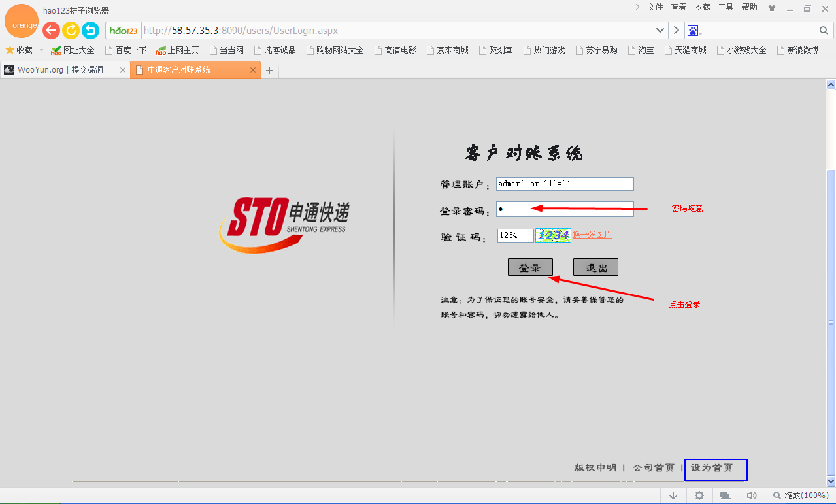Open the 缩放(100%) zoom control
The height and width of the screenshot is (504, 836).
pos(801,496)
